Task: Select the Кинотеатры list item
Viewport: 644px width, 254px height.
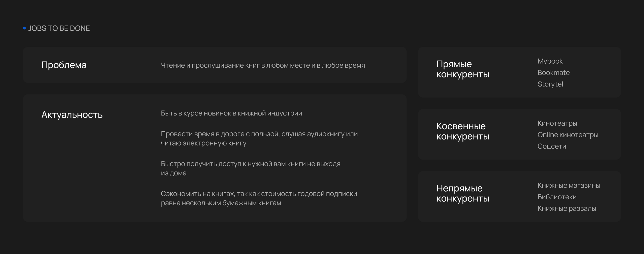Action: (x=557, y=123)
